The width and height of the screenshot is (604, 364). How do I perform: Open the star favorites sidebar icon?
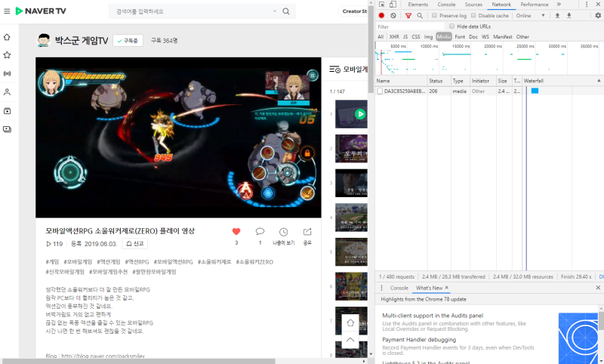(x=7, y=55)
